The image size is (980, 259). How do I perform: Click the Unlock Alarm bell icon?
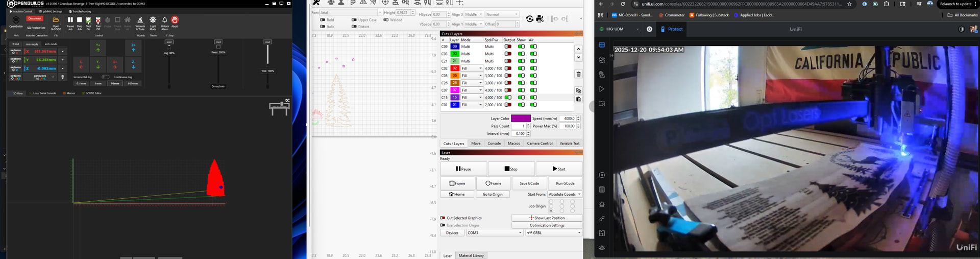165,20
